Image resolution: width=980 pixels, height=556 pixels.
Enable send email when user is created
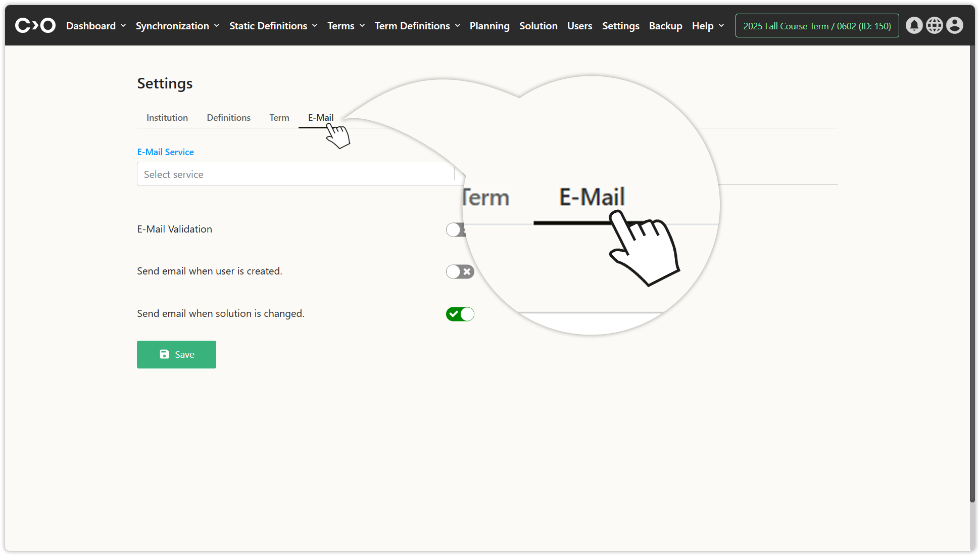point(460,272)
